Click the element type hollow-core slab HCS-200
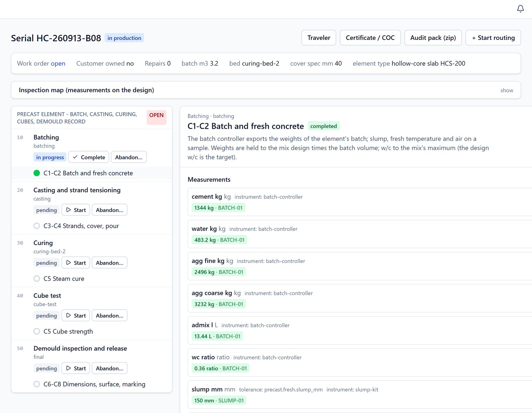This screenshot has width=532, height=413. pos(409,63)
